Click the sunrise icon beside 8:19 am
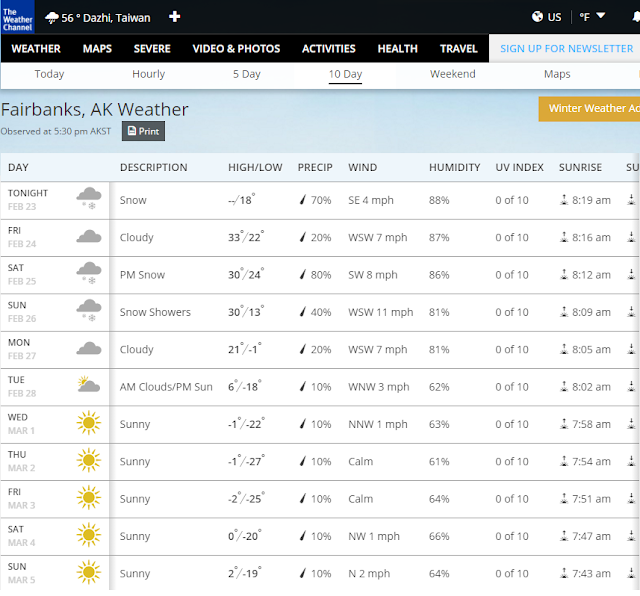 (564, 200)
